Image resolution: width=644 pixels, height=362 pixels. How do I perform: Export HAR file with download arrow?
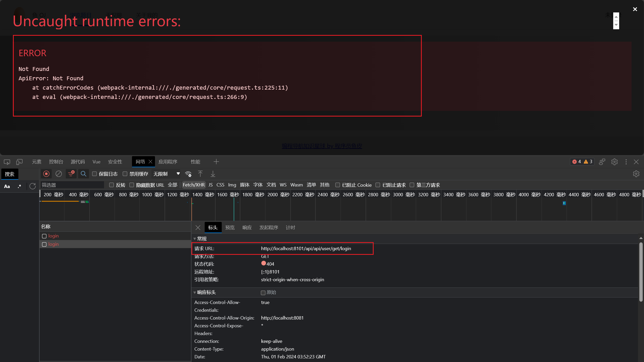[213, 174]
